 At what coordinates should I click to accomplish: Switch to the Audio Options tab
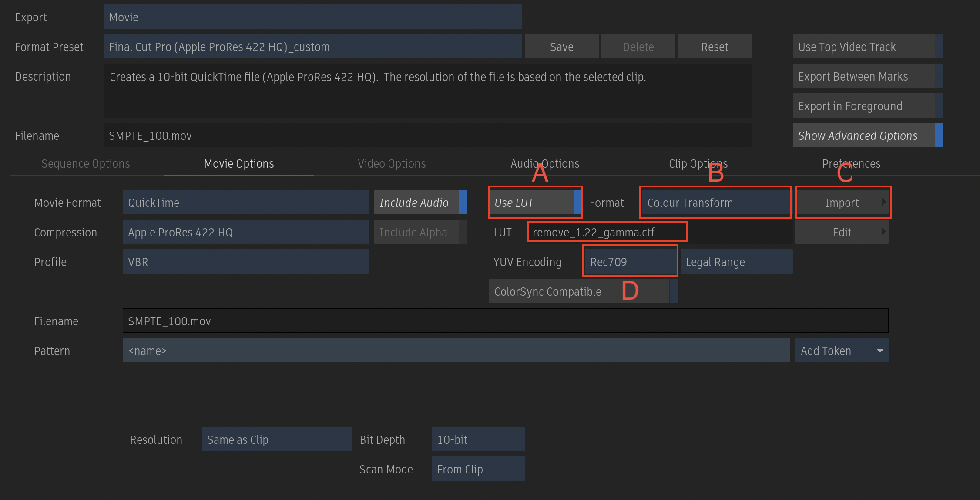click(x=545, y=164)
